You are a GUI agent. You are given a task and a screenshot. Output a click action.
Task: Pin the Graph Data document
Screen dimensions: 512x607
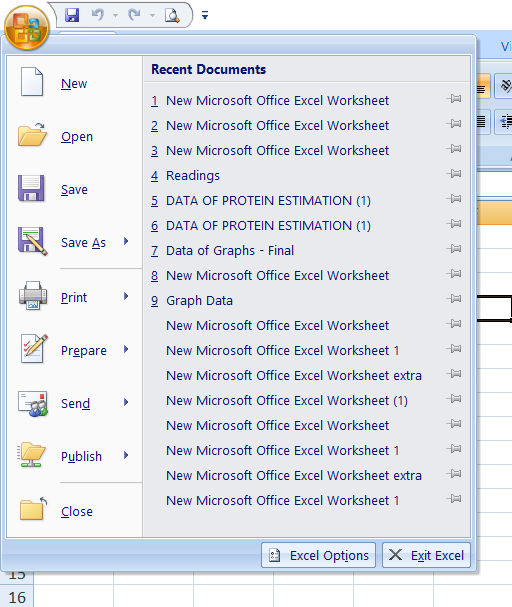click(x=454, y=299)
